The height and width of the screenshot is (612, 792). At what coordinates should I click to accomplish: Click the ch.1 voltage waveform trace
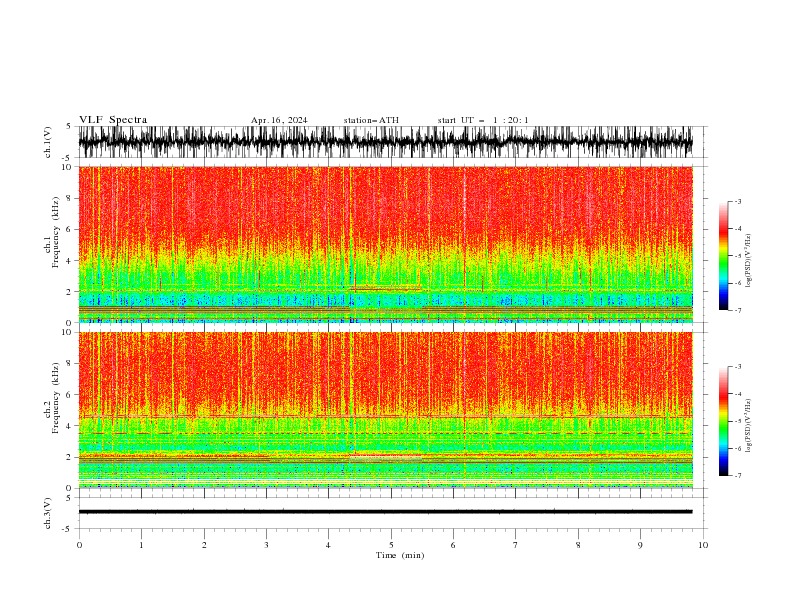[385, 142]
